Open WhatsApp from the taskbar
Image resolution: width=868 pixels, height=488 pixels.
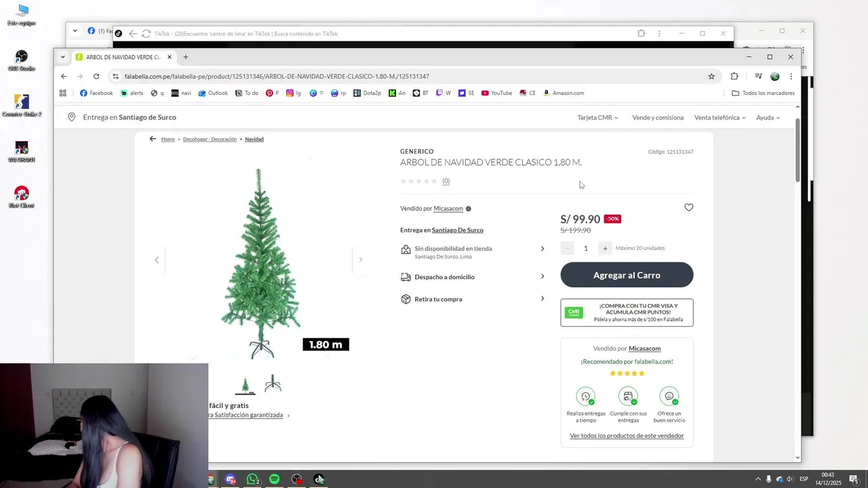click(x=253, y=479)
